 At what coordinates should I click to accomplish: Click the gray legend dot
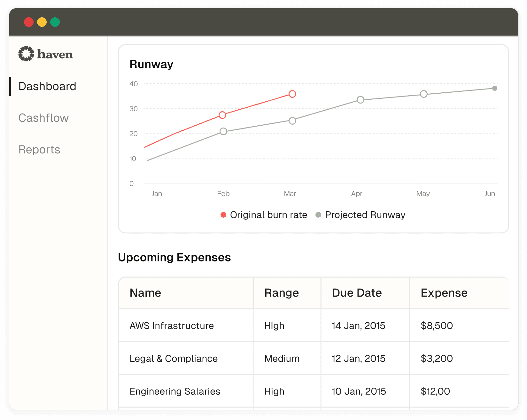tap(318, 215)
